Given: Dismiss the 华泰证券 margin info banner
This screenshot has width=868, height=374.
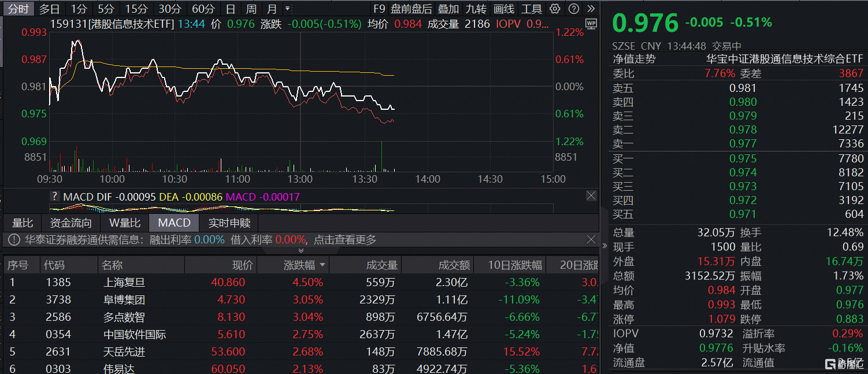Looking at the screenshot, I should pos(591,239).
